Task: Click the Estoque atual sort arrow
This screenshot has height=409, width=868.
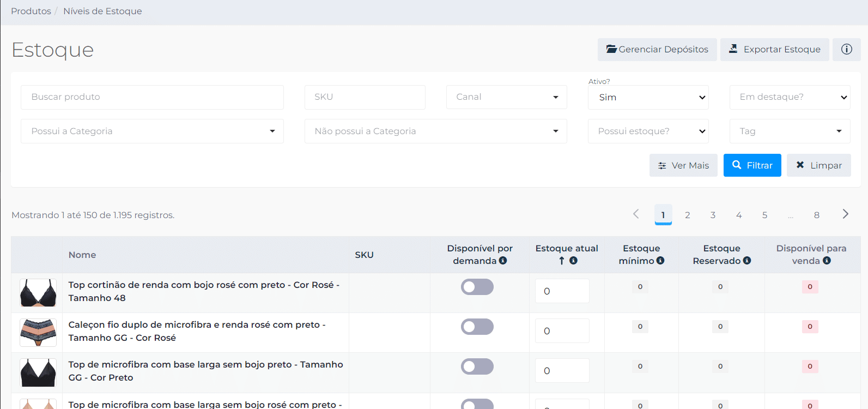Action: point(562,261)
